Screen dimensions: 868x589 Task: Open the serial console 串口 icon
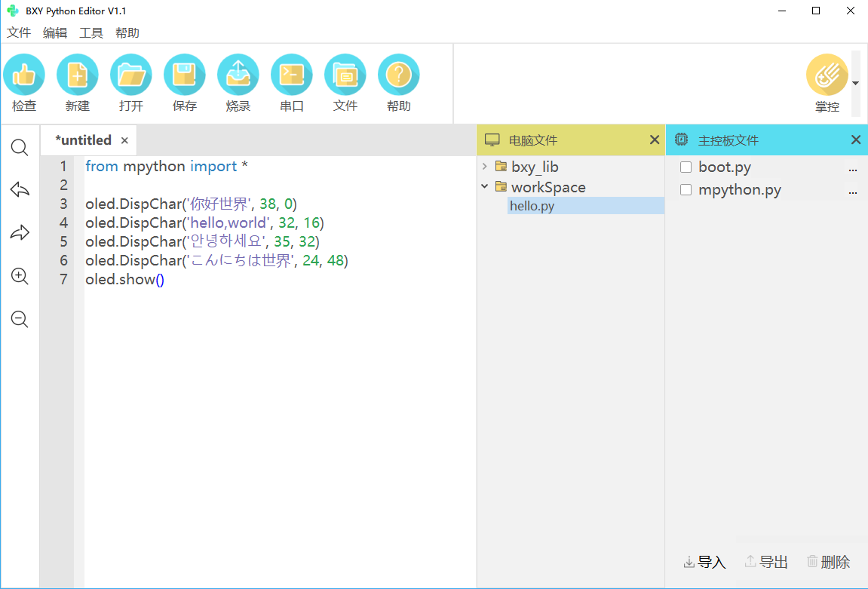(x=292, y=75)
